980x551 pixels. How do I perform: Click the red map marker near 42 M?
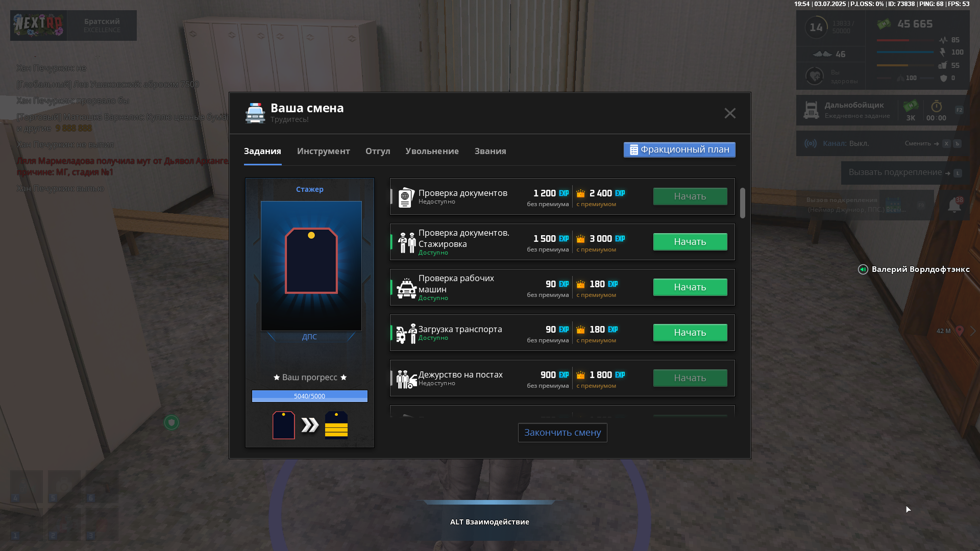(x=960, y=331)
